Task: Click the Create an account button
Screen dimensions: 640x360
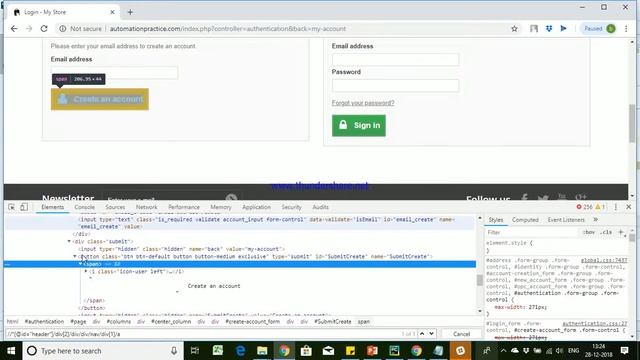Action: click(100, 99)
